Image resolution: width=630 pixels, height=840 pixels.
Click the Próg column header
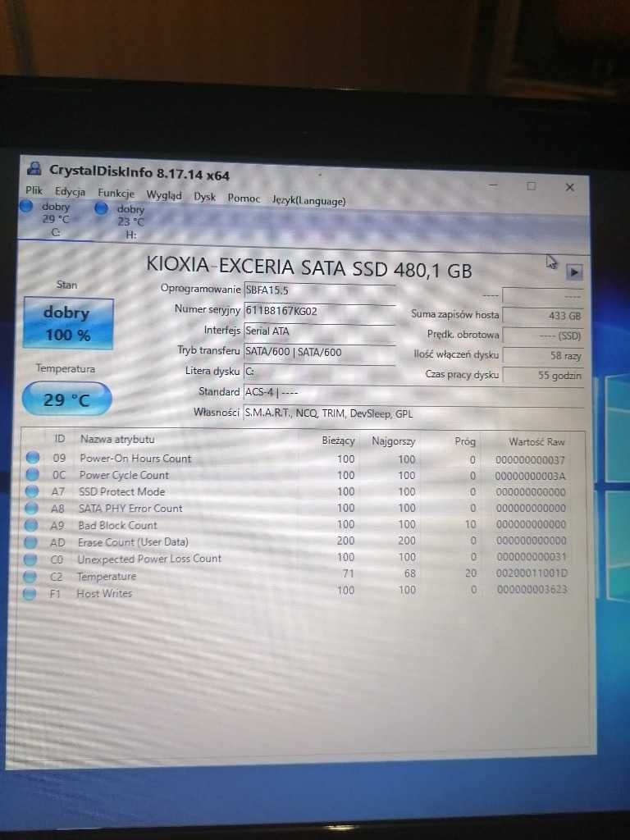coord(465,441)
